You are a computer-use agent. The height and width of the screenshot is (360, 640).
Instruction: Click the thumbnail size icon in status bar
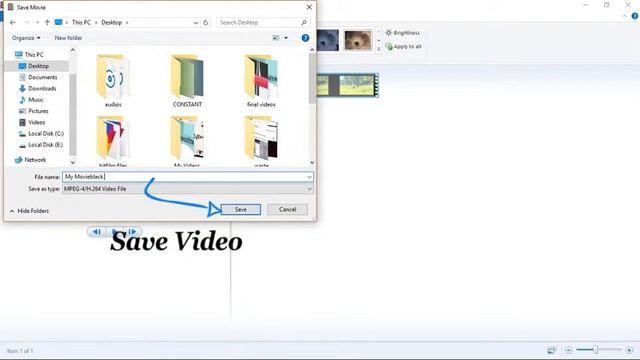(552, 350)
